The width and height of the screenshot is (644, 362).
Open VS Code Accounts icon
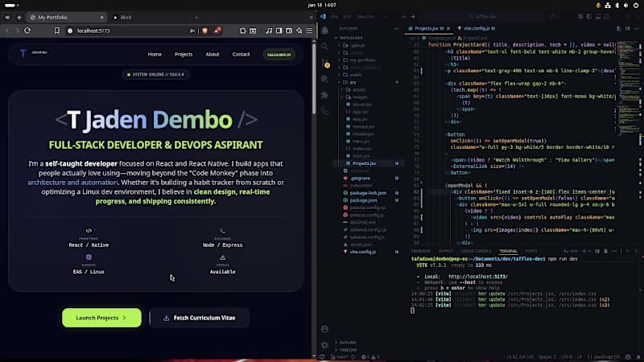[324, 329]
